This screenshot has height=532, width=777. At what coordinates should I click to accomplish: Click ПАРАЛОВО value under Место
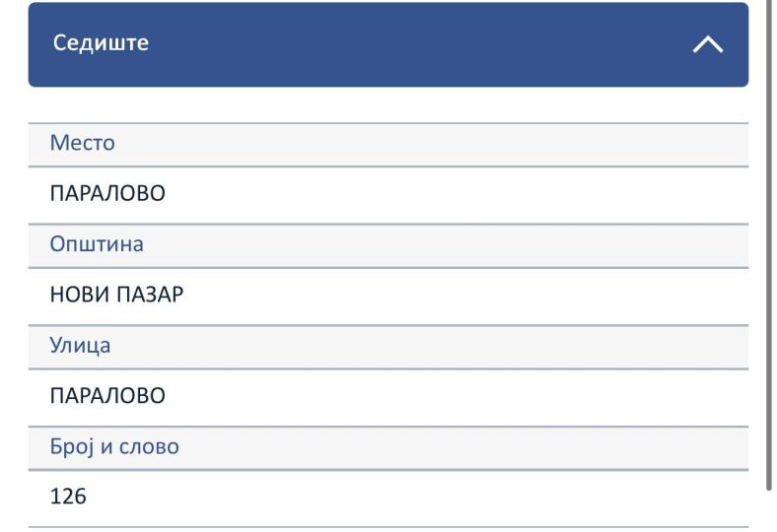point(107,194)
